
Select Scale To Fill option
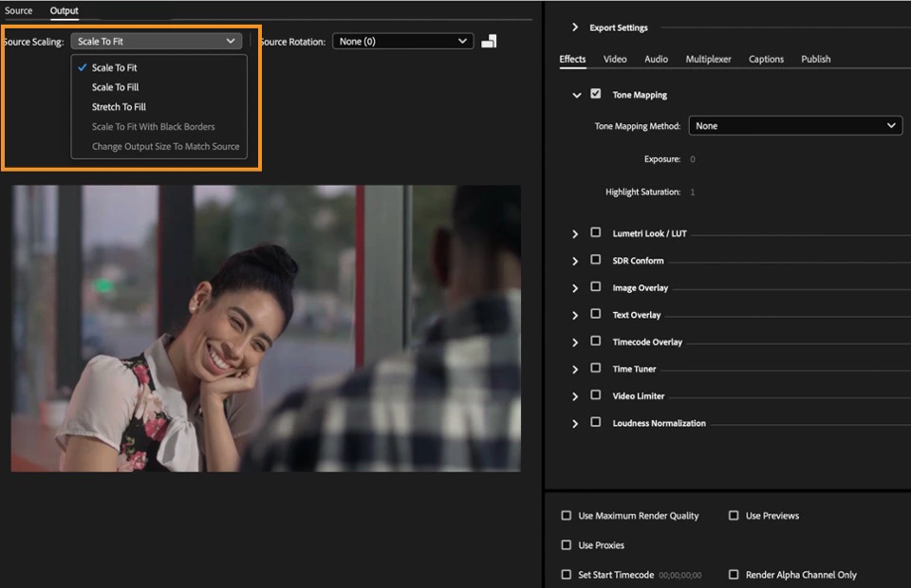click(x=114, y=86)
